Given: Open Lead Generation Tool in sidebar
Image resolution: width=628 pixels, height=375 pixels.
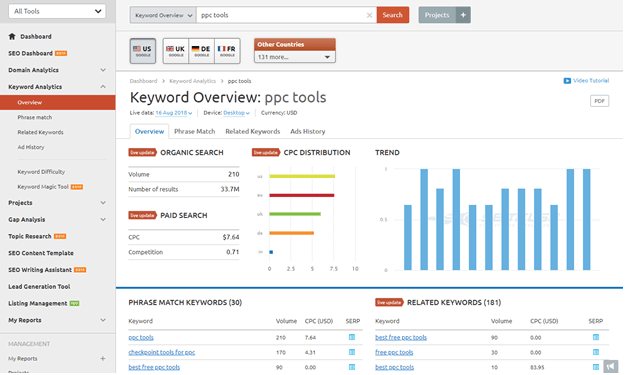Looking at the screenshot, I should 39,287.
